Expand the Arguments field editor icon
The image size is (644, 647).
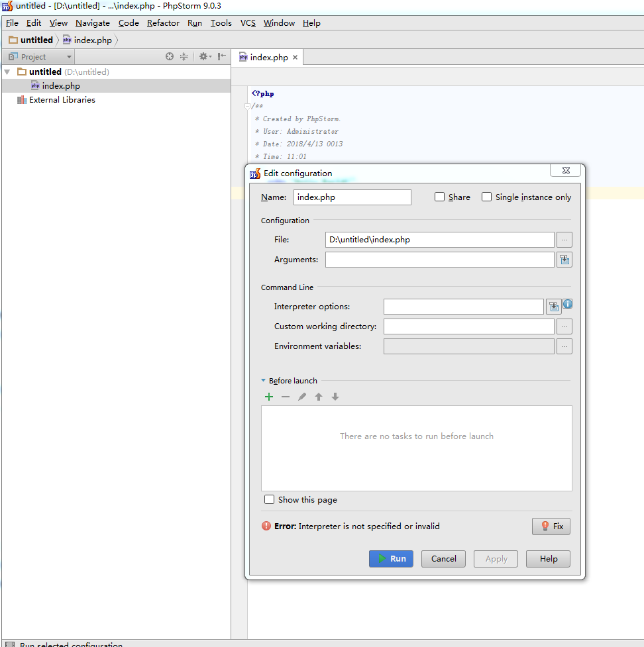coord(564,260)
